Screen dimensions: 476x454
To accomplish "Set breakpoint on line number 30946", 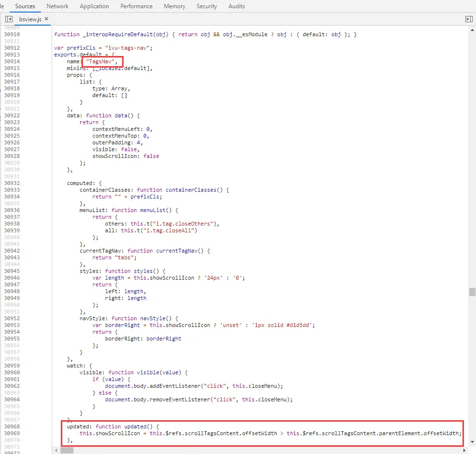I will 12,278.
